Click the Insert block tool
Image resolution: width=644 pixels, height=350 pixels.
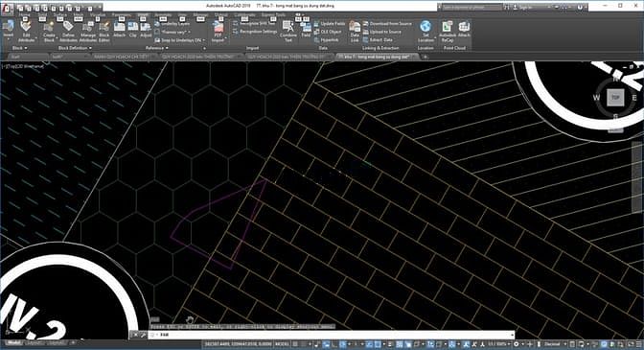pyautogui.click(x=9, y=30)
